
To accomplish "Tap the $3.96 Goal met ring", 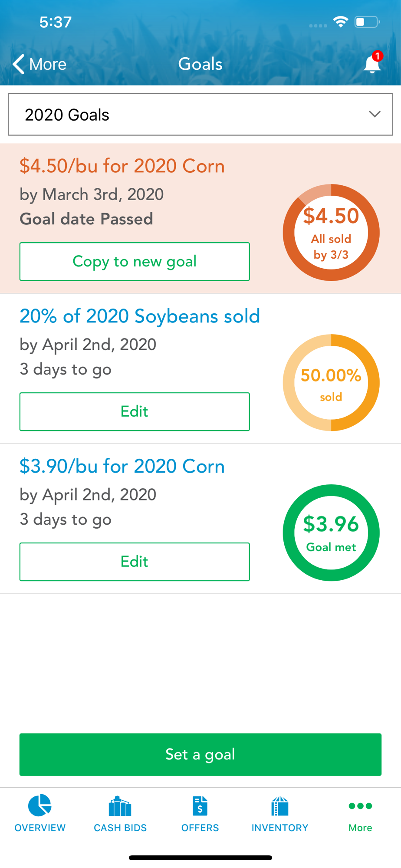I will (331, 533).
